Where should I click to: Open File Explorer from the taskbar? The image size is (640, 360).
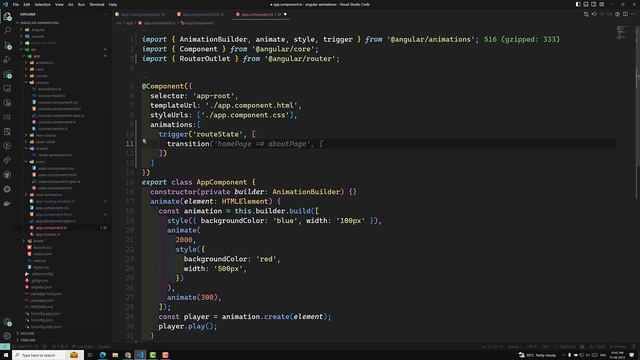116,355
